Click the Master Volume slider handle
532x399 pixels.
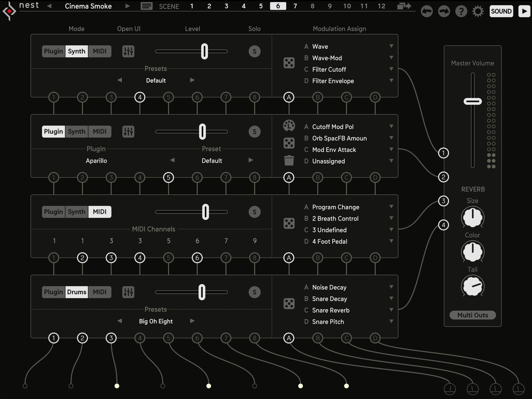[x=473, y=101]
